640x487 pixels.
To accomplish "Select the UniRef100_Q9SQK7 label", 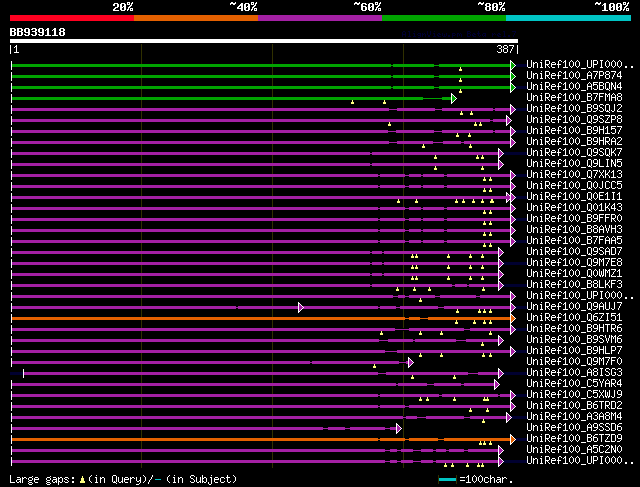I will tap(574, 153).
